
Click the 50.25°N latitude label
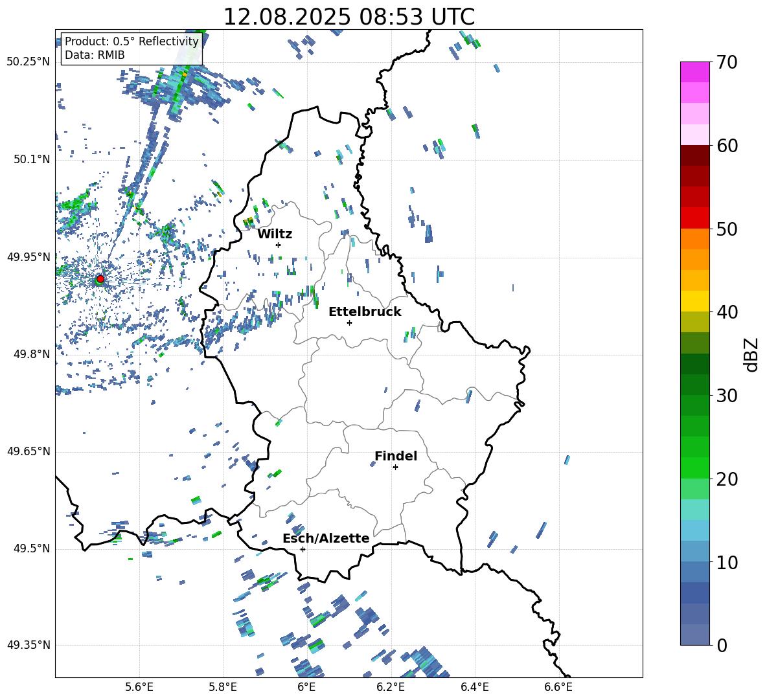(29, 62)
